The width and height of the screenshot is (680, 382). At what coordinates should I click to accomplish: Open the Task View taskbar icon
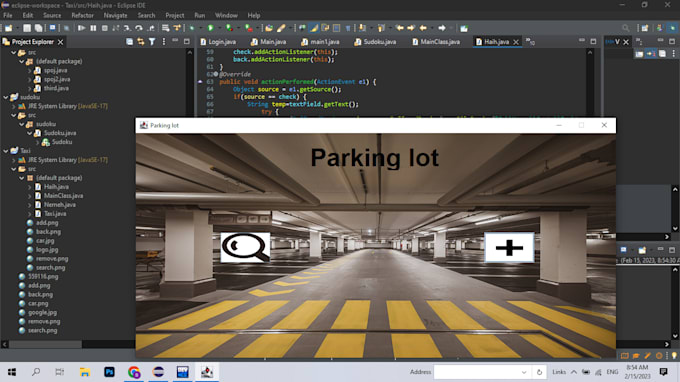60,372
